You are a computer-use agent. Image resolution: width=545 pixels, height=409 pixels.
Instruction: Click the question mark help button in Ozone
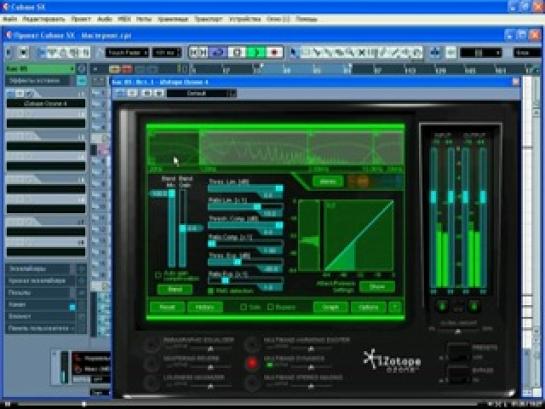(x=395, y=307)
